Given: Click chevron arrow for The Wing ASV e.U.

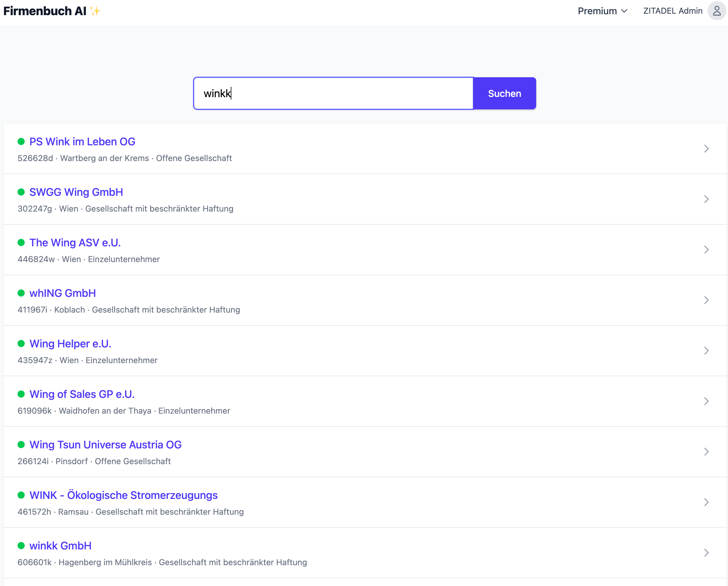Looking at the screenshot, I should click(706, 250).
